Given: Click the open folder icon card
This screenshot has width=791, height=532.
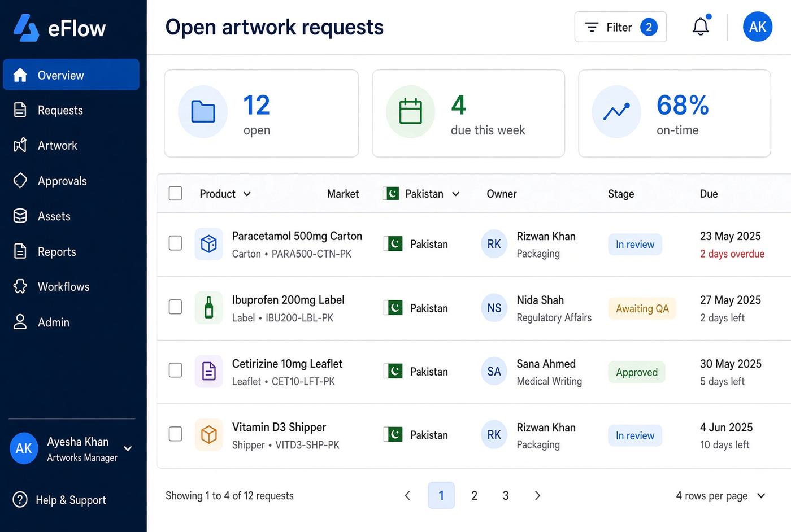Looking at the screenshot, I should pos(203,111).
